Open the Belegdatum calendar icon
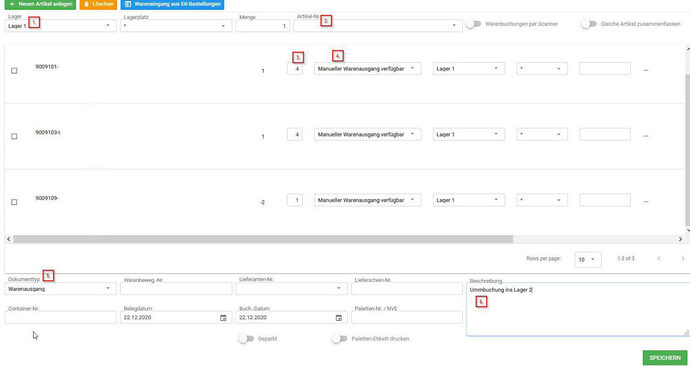 tap(223, 318)
